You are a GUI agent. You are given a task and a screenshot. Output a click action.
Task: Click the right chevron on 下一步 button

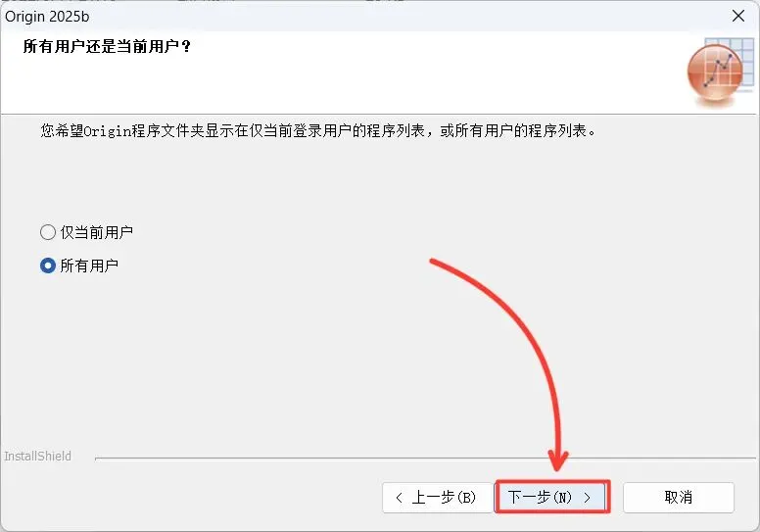(x=587, y=498)
